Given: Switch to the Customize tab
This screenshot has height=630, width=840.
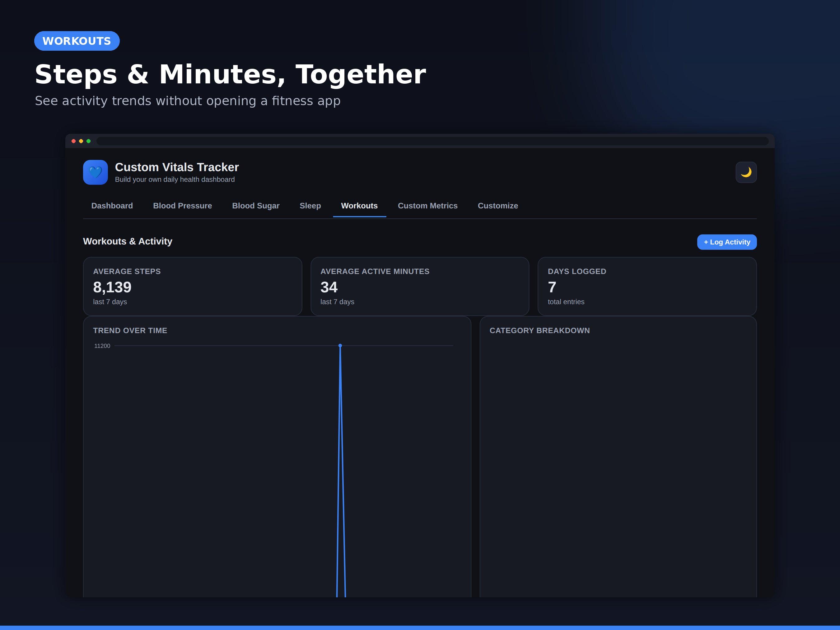Looking at the screenshot, I should tap(497, 206).
